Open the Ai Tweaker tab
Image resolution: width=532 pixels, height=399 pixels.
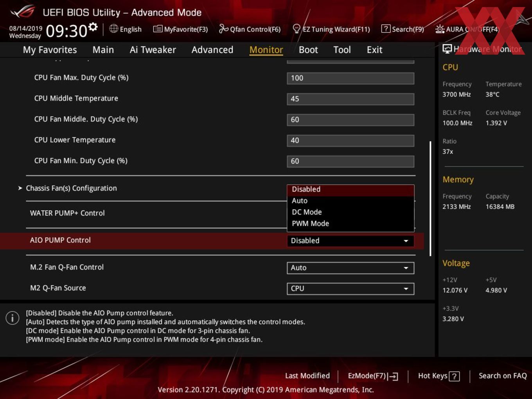tap(153, 50)
